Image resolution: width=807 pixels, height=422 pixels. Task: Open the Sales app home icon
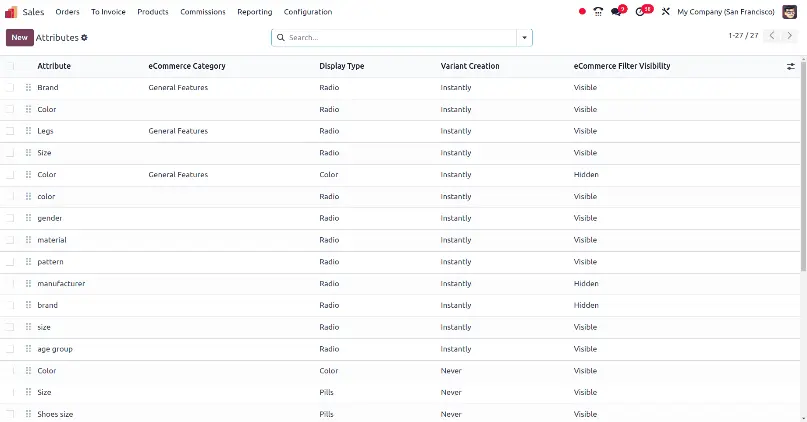click(x=11, y=12)
